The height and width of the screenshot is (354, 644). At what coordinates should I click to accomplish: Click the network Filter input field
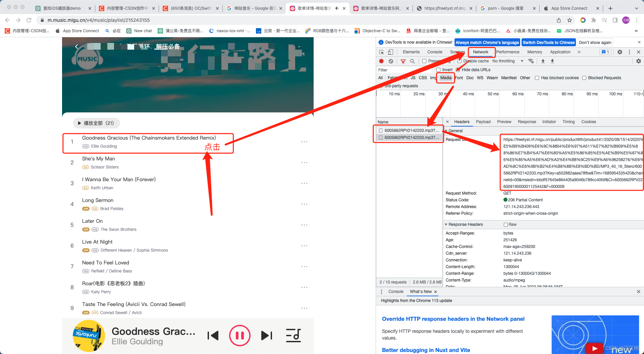[405, 70]
